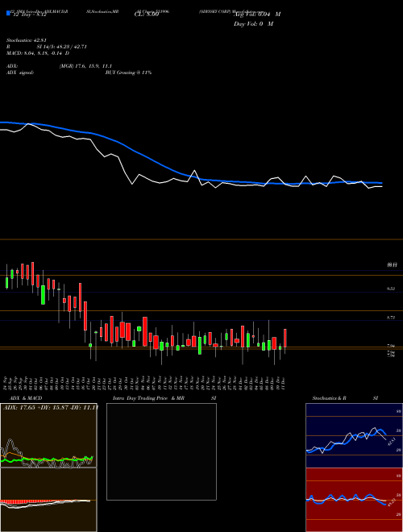Select the 'Day Vol: 0 M' text
Image resolution: width=403 pixels, height=532 pixels.
tap(253, 24)
